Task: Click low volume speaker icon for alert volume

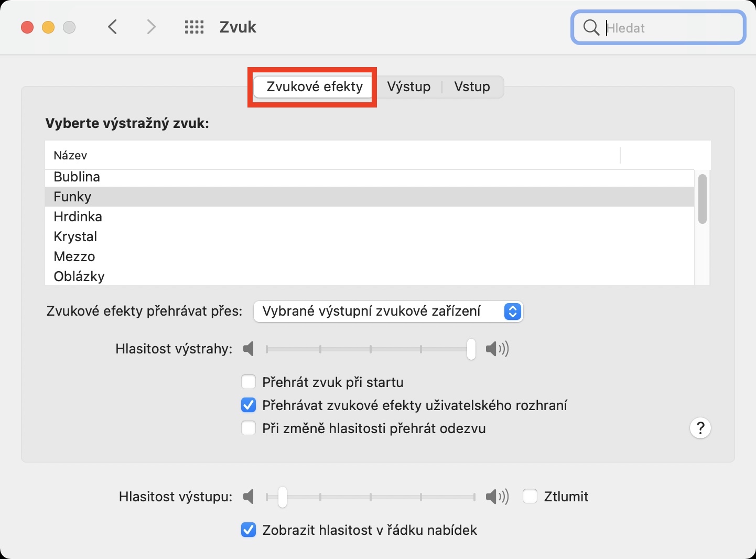Action: pos(249,349)
